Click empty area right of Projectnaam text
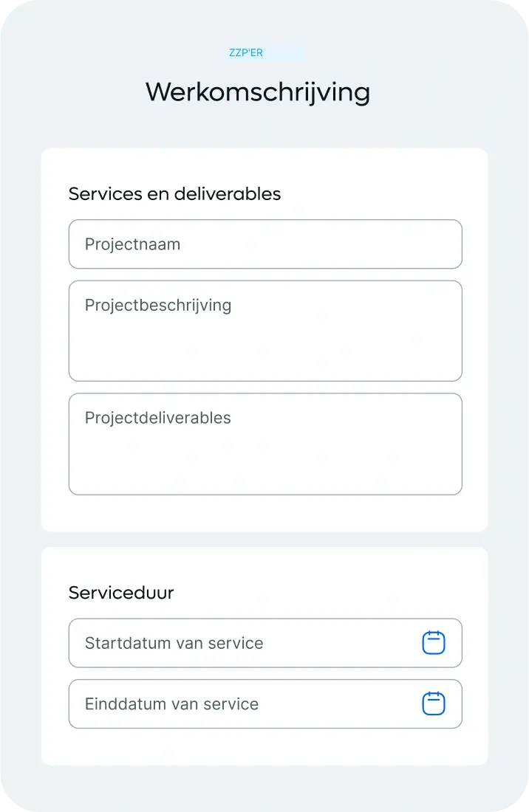The width and height of the screenshot is (529, 812). point(332,244)
